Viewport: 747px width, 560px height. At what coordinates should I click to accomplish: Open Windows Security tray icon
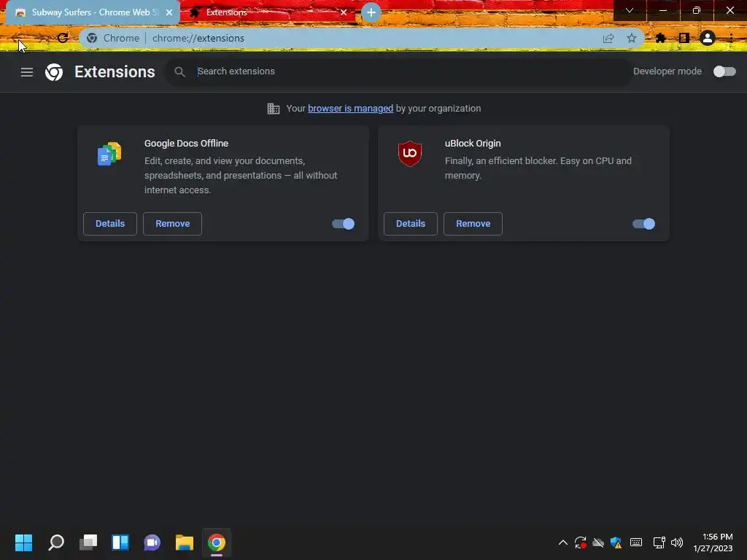[616, 542]
